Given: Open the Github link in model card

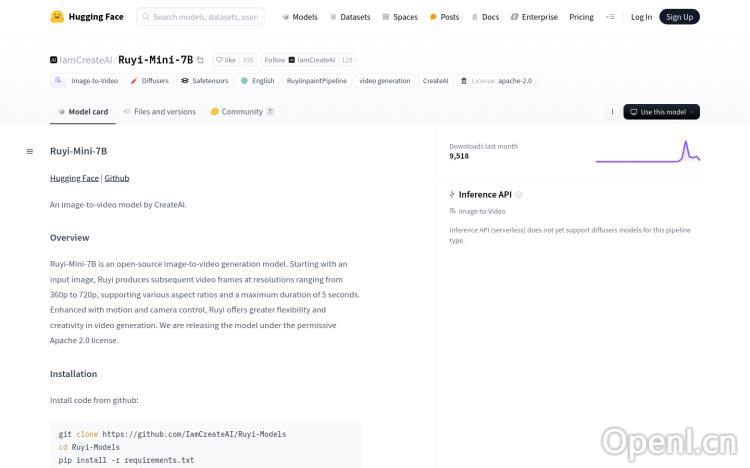Looking at the screenshot, I should (117, 178).
